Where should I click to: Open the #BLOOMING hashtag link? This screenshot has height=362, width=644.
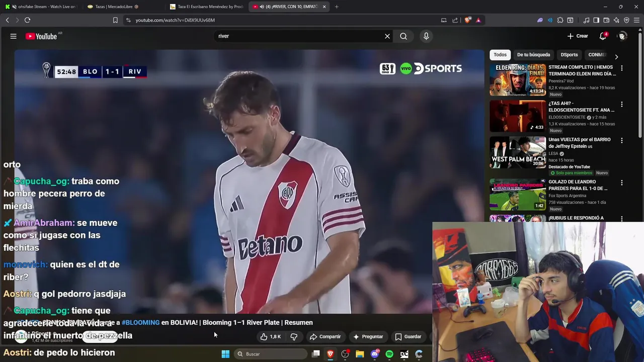140,323
